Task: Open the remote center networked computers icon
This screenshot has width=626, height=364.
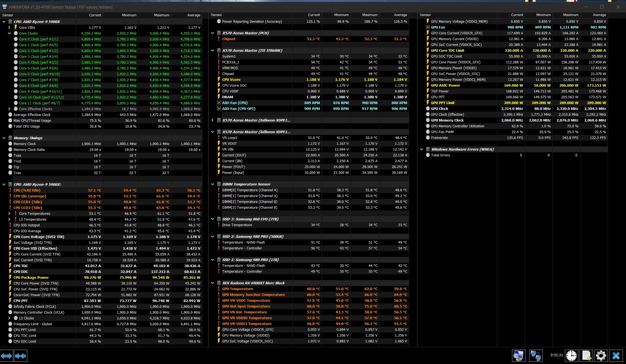Action: click(535, 356)
